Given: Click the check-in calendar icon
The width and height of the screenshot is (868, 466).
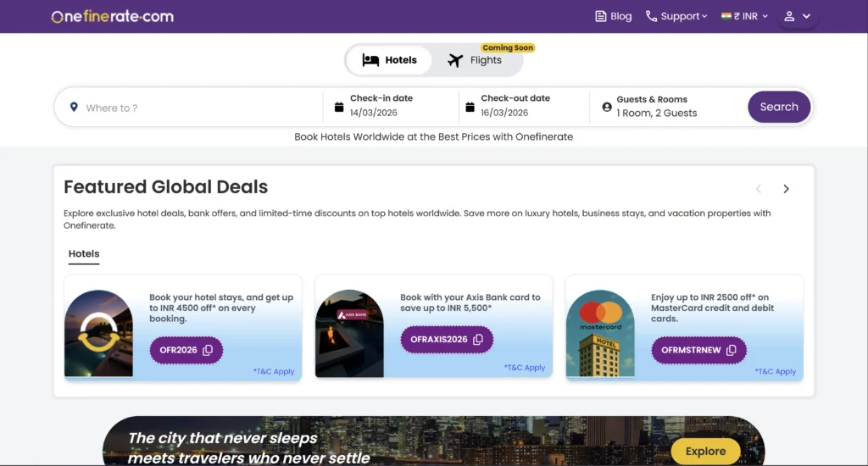Looking at the screenshot, I should [339, 108].
